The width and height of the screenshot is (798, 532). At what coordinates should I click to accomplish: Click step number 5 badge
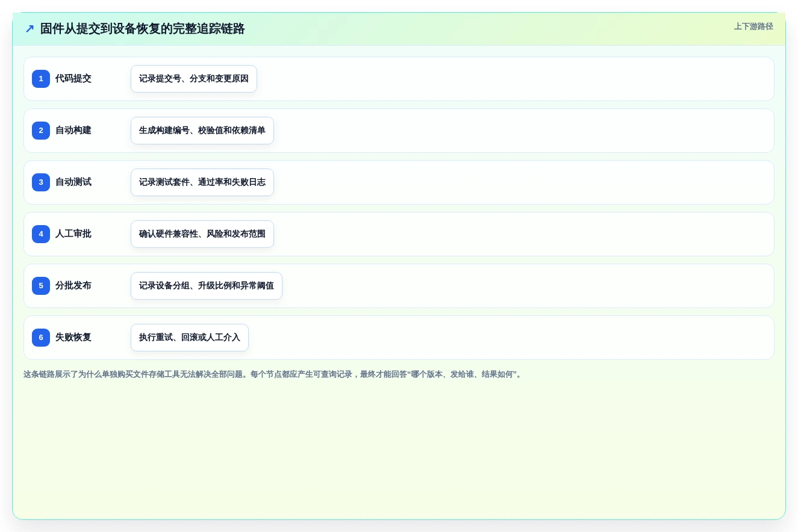coord(41,286)
